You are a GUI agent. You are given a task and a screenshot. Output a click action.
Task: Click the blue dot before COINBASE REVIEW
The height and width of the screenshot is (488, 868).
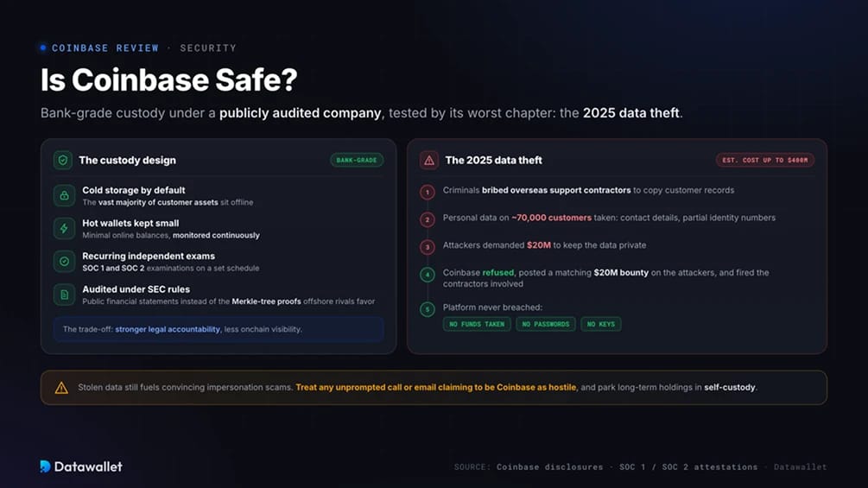43,48
